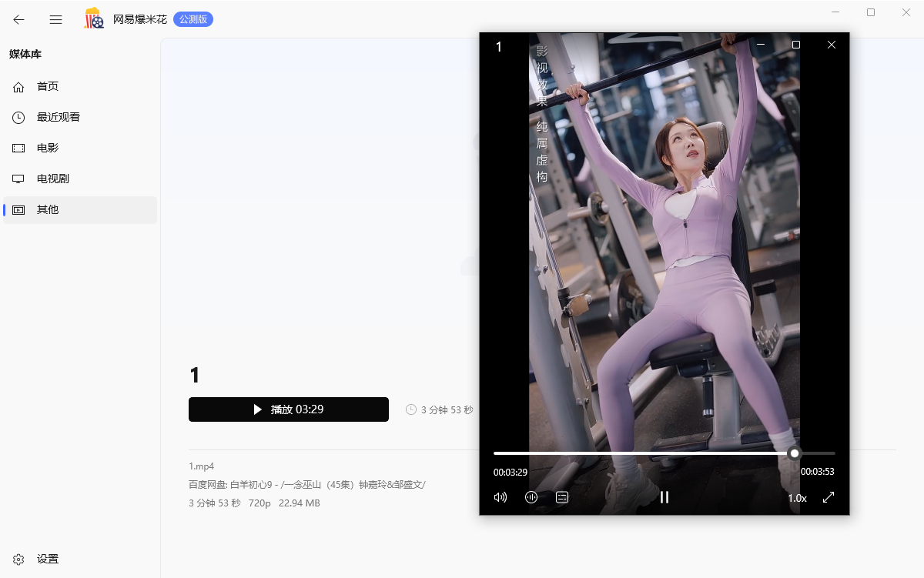The image size is (924, 578).
Task: Click the back arrow in title bar
Action: pyautogui.click(x=18, y=19)
